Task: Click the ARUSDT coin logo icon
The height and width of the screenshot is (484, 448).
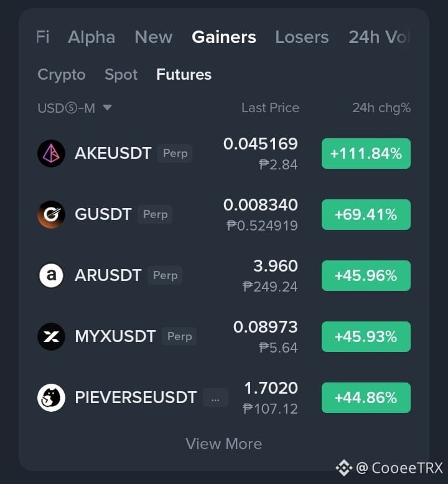Action: tap(51, 275)
